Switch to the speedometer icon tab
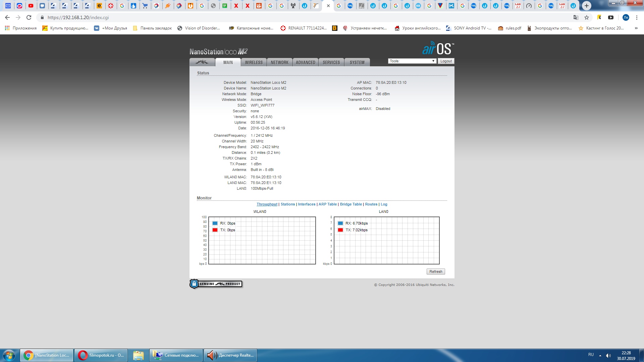The width and height of the screenshot is (644, 362). (529, 6)
